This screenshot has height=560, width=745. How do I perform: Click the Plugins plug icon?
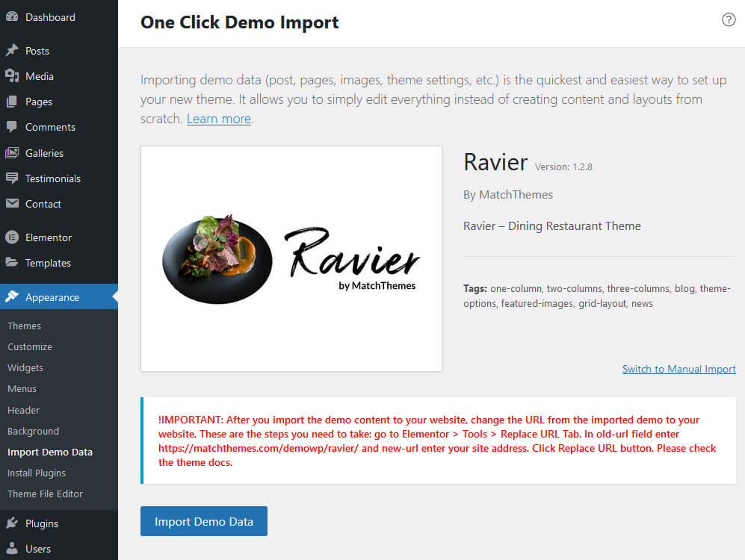tap(12, 523)
